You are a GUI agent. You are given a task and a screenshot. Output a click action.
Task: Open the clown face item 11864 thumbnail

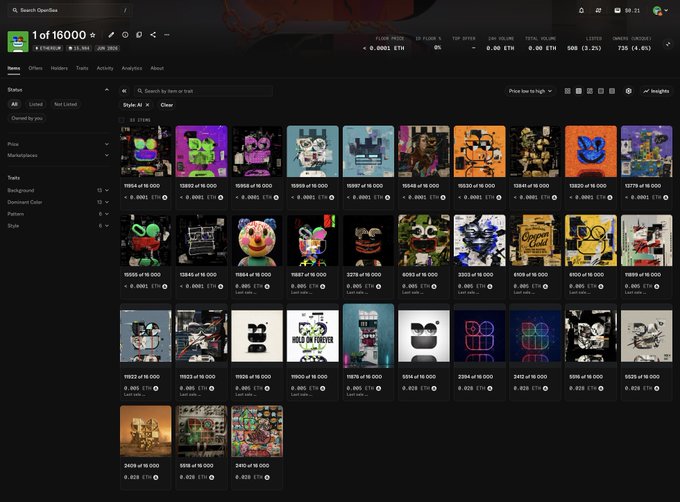[x=257, y=240]
